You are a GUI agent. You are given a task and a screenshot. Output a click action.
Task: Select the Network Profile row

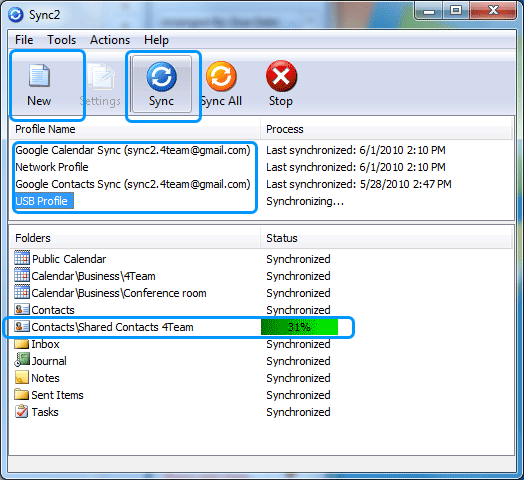pos(52,167)
